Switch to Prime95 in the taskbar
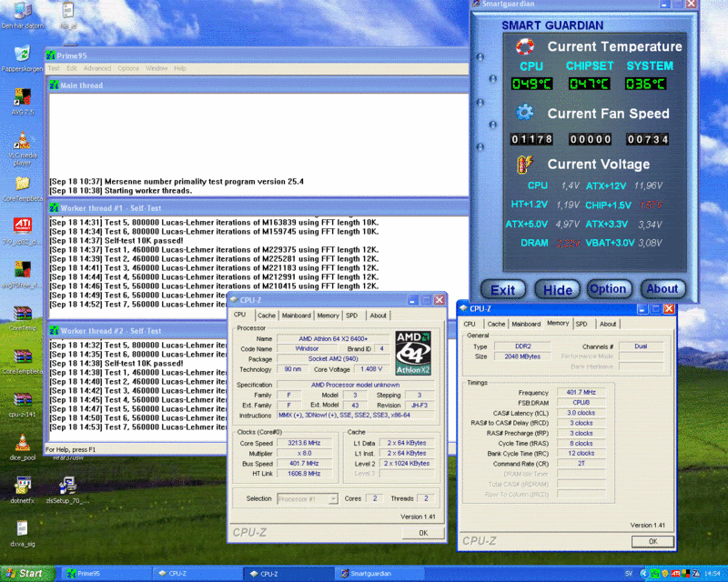This screenshot has width=728, height=582. click(x=106, y=574)
